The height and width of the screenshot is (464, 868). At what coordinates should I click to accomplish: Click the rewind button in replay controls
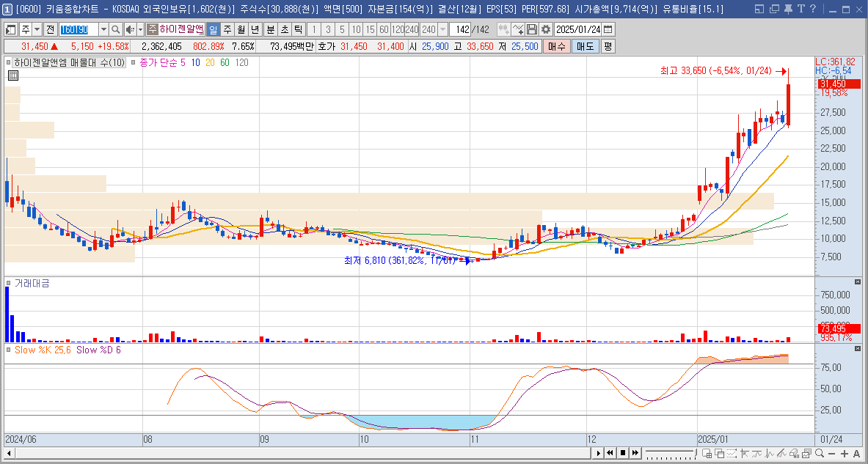pos(610,453)
